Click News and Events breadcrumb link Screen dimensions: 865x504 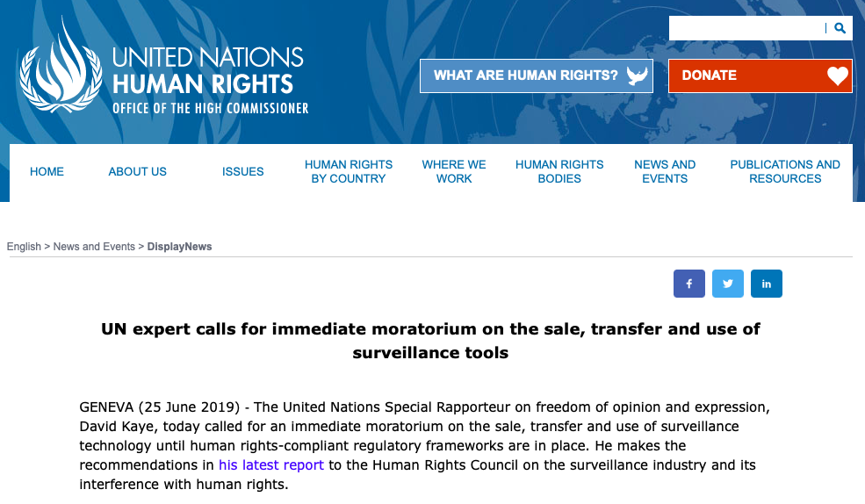click(x=94, y=247)
